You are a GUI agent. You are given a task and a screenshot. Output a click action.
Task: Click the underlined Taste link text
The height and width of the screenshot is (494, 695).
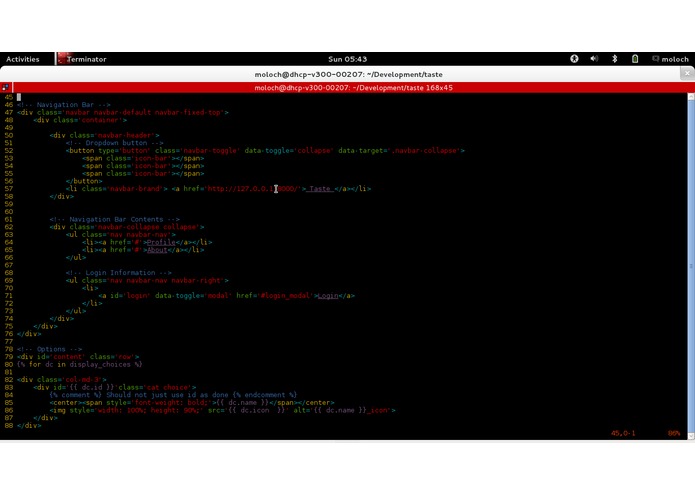320,189
